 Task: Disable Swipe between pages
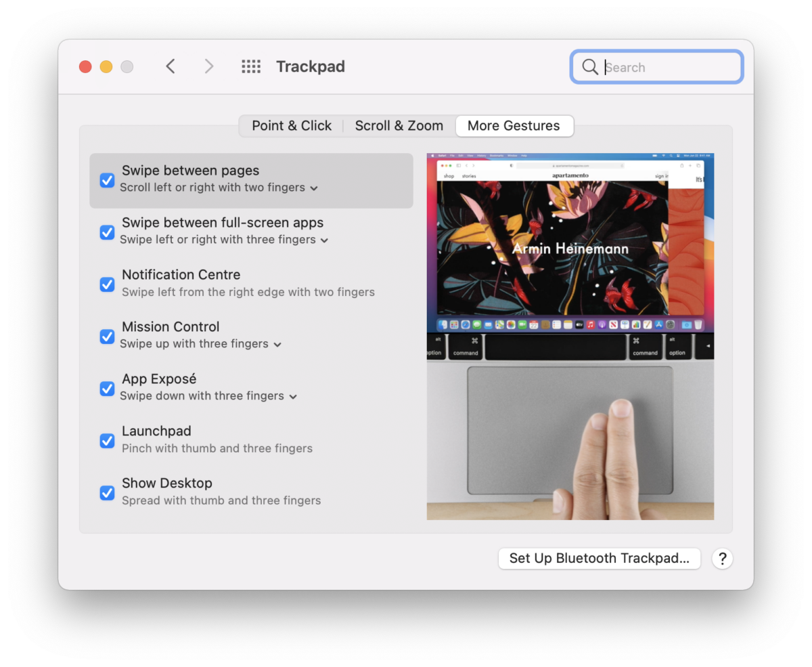[107, 180]
